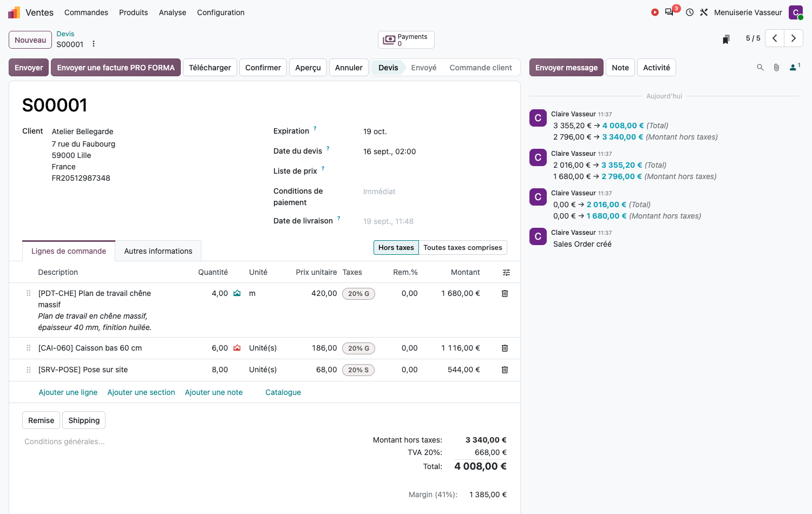Screen dimensions: 812x514
Task: Open the Analyse menu
Action: 173,12
